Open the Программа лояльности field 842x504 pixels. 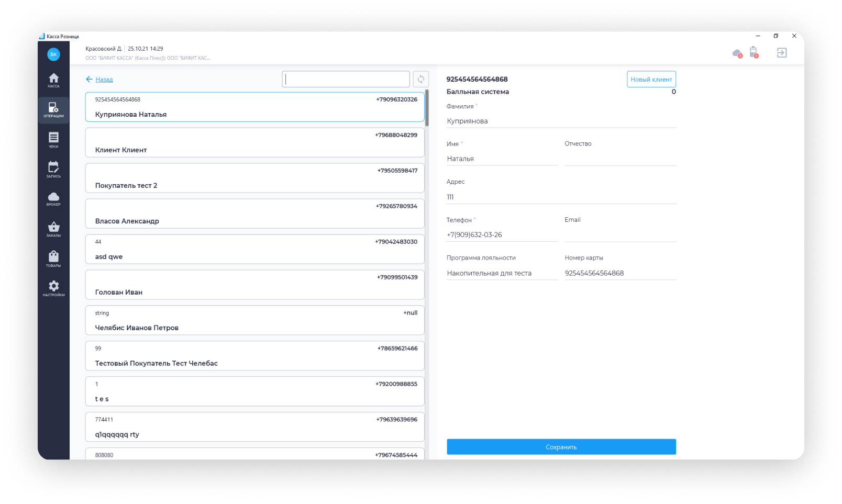pos(502,273)
